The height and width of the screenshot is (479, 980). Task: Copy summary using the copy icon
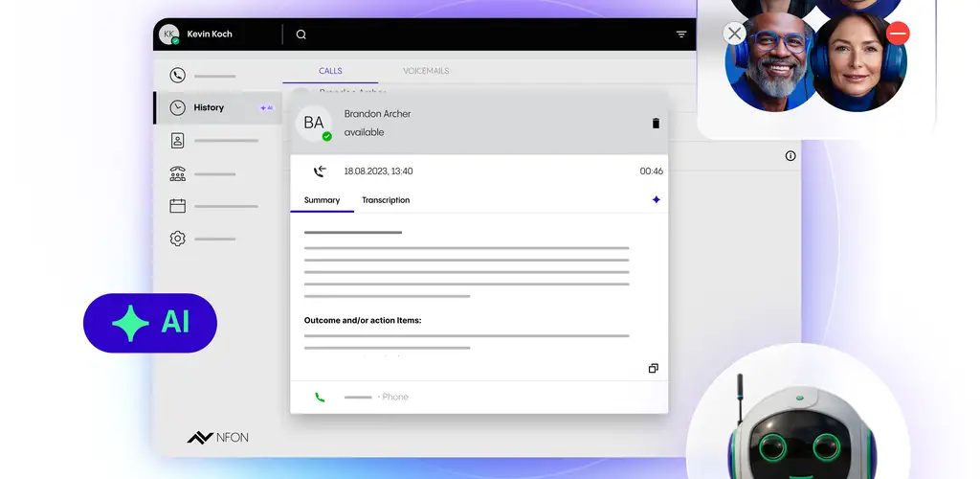click(653, 368)
